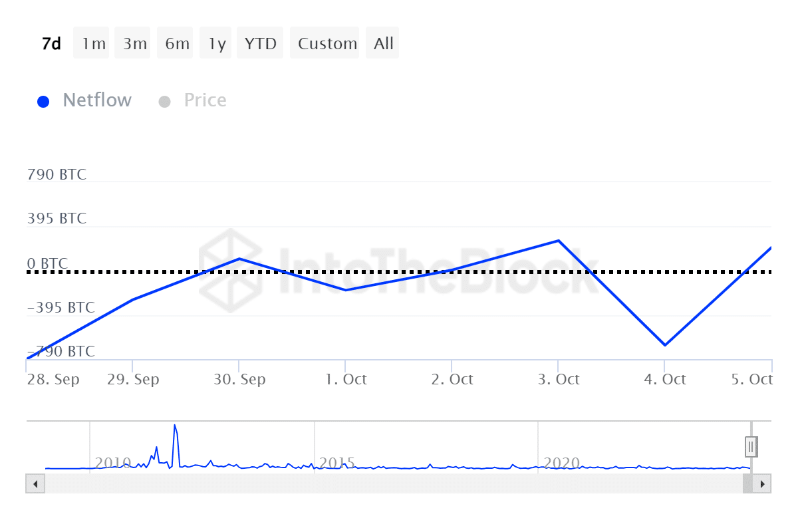Viewport: 798px width, 532px height.
Task: Click the netflow peak near 3. Oct
Action: coord(558,241)
